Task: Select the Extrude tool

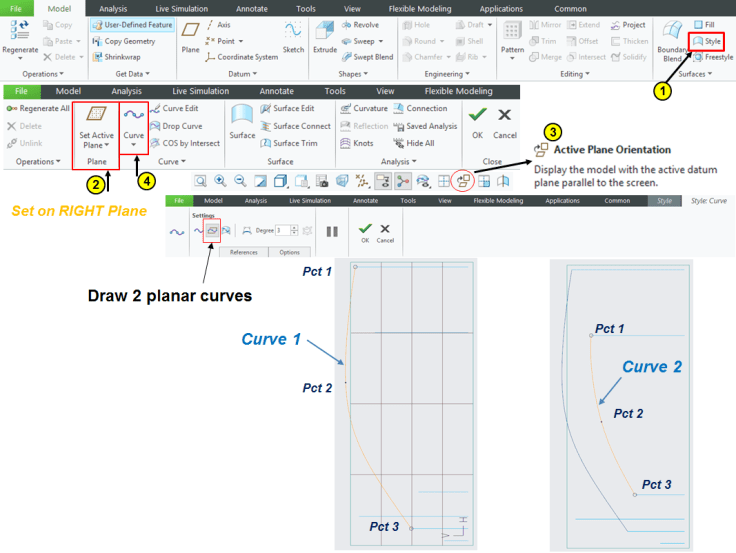Action: coord(324,35)
